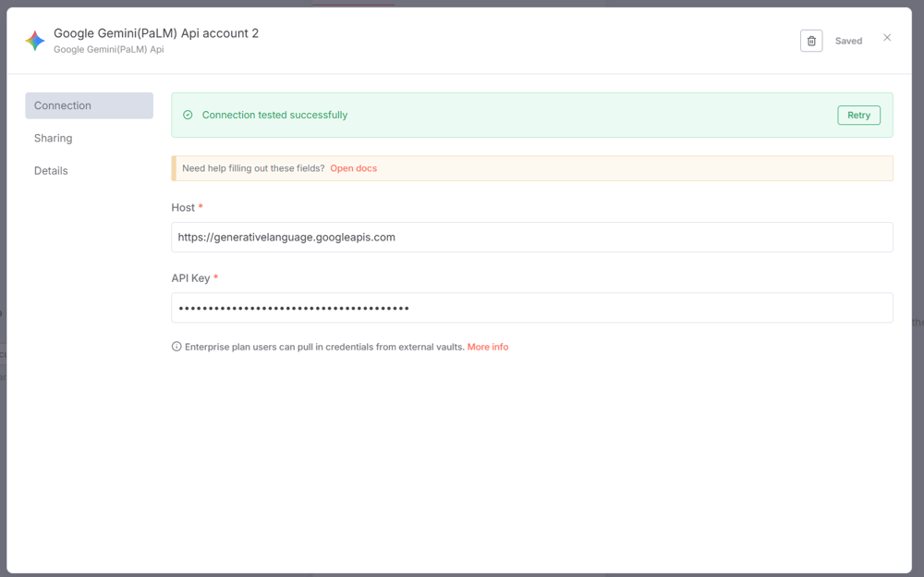The height and width of the screenshot is (577, 924).
Task: Click the 'Connection tested successfully' message
Action: (x=274, y=116)
